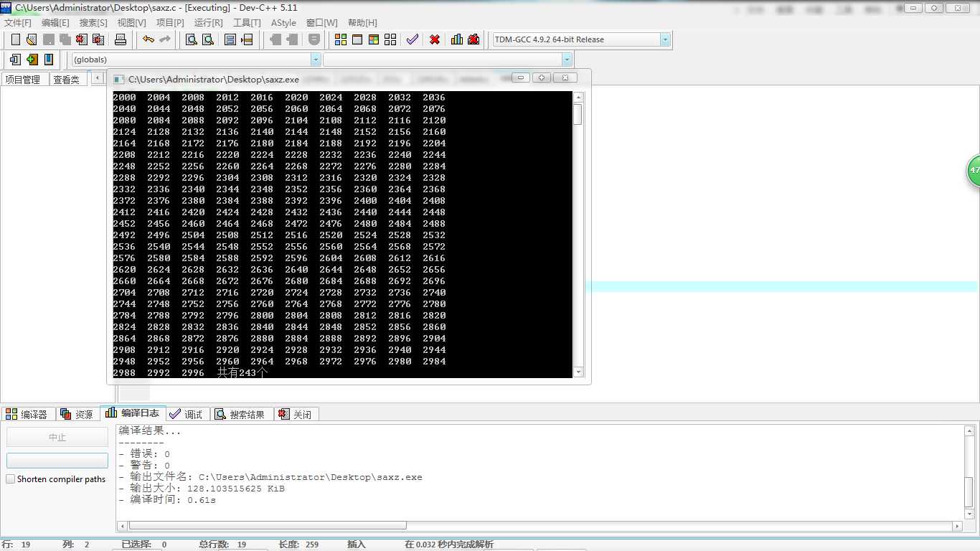Select the 关闭 bottom tab

coord(296,414)
